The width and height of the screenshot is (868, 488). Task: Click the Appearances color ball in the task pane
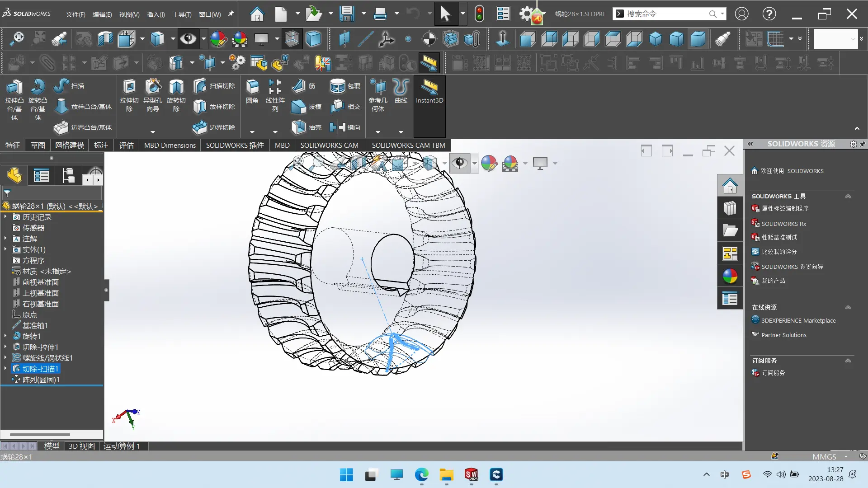[730, 276]
